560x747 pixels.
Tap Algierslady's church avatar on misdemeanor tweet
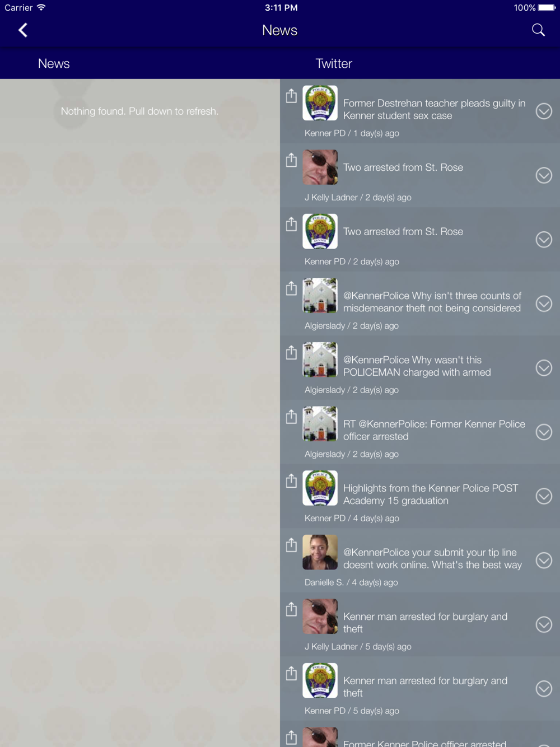click(320, 296)
